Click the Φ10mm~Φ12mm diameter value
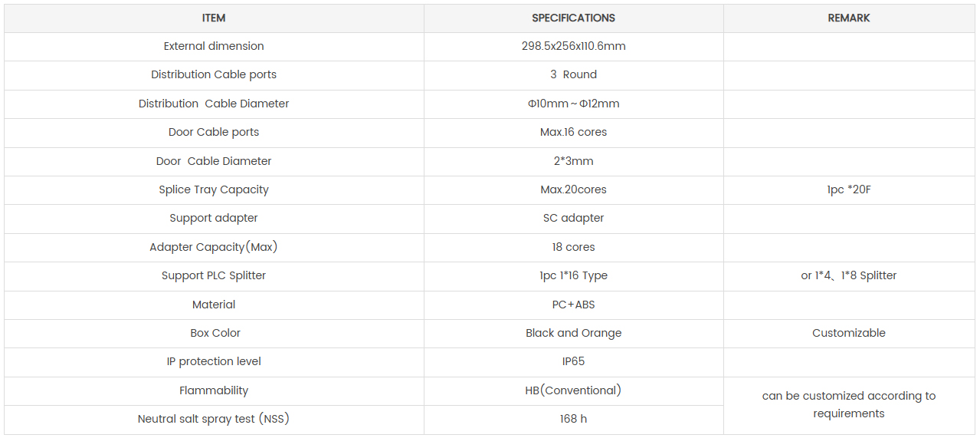 [573, 104]
